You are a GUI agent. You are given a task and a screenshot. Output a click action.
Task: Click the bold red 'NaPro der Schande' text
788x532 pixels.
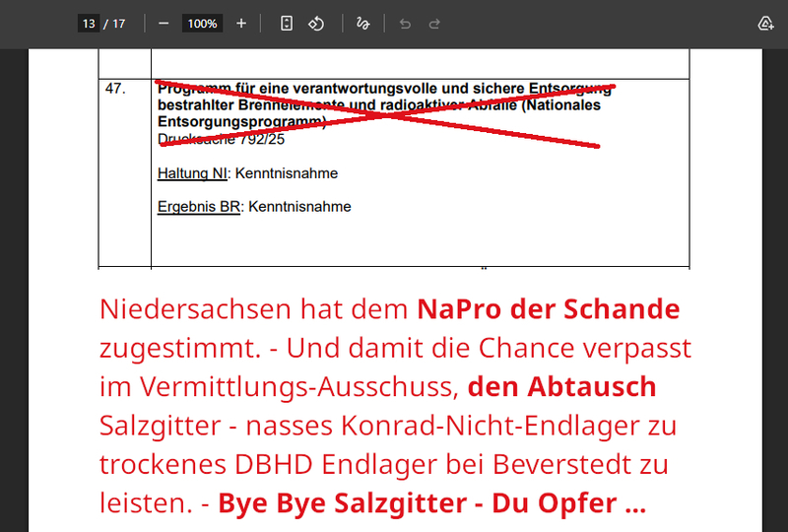(548, 309)
